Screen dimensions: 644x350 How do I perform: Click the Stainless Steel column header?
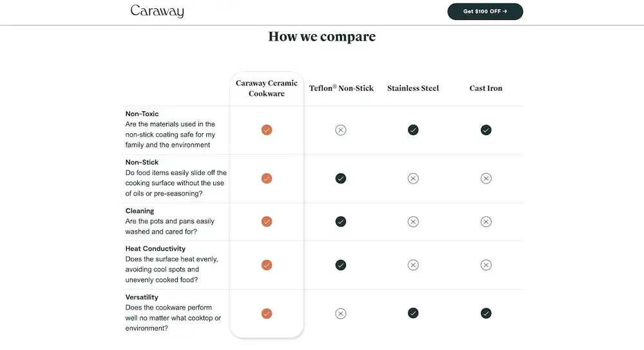[413, 88]
